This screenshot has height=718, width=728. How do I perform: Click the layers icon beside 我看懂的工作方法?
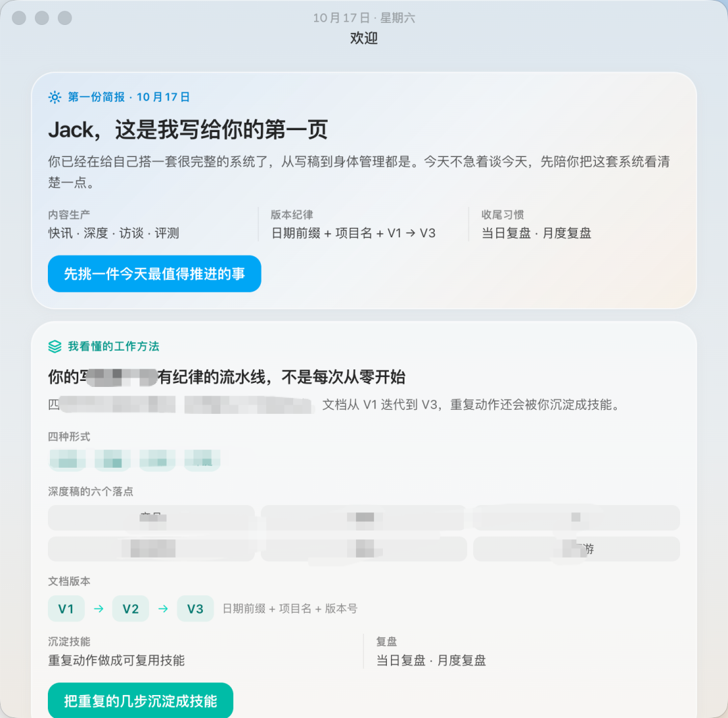[55, 347]
